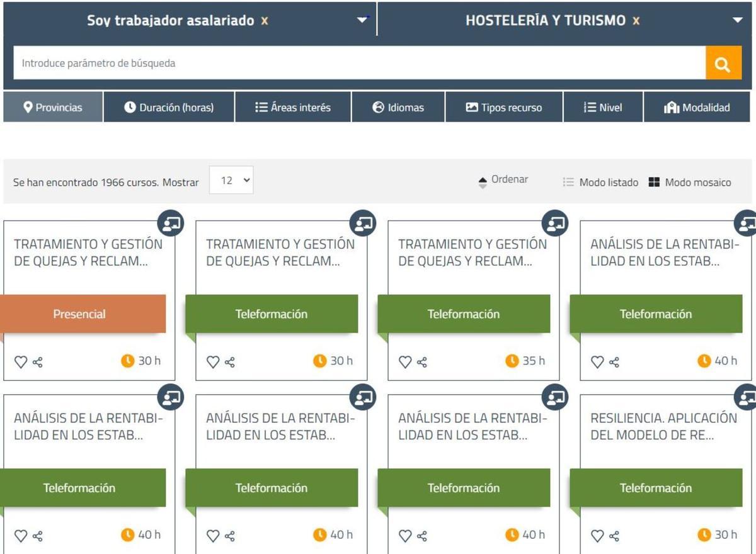The height and width of the screenshot is (554, 756).
Task: Click the heart icon on Resiliencia course
Action: pos(597,536)
